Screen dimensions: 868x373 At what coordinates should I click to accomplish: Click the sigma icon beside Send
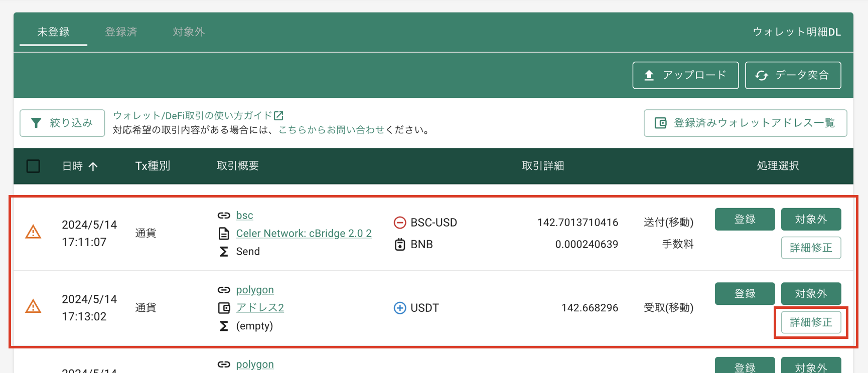point(224,251)
